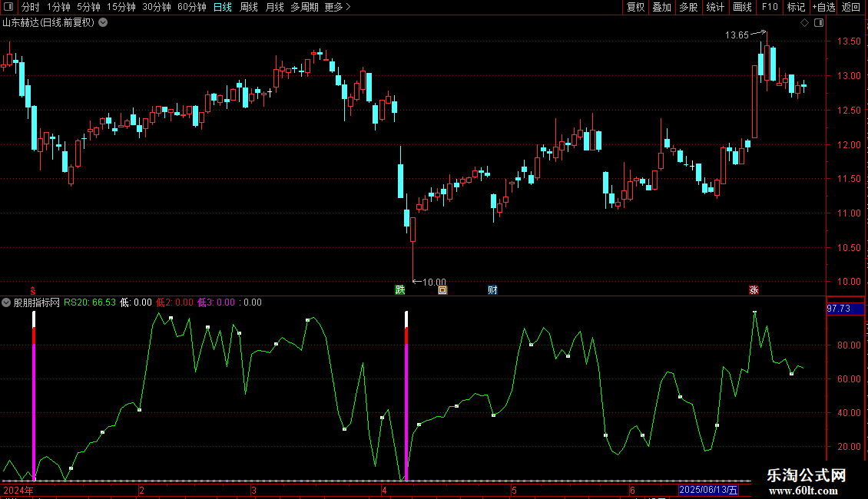
Task: Toggle the side panel icon next to diamond
Action: tap(819, 23)
